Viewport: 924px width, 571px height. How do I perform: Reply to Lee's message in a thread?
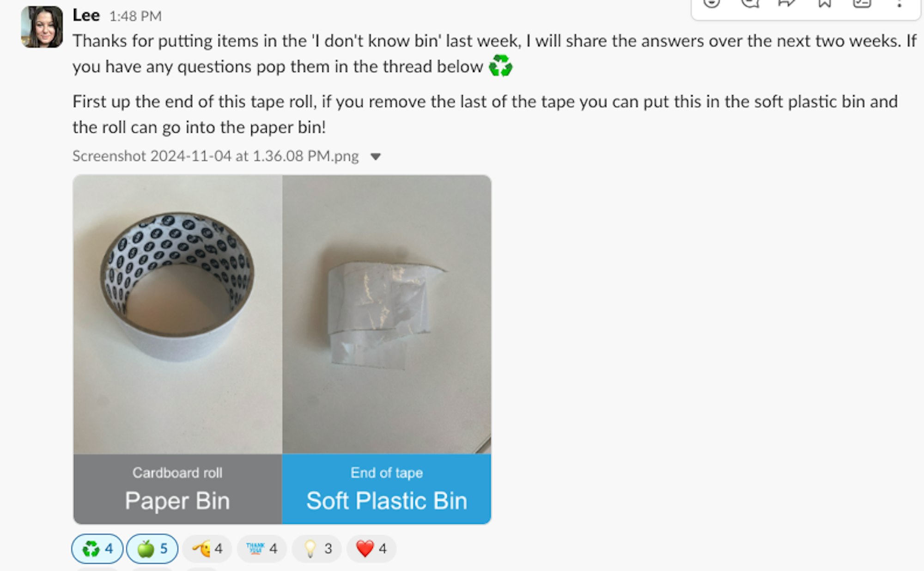[x=751, y=5]
